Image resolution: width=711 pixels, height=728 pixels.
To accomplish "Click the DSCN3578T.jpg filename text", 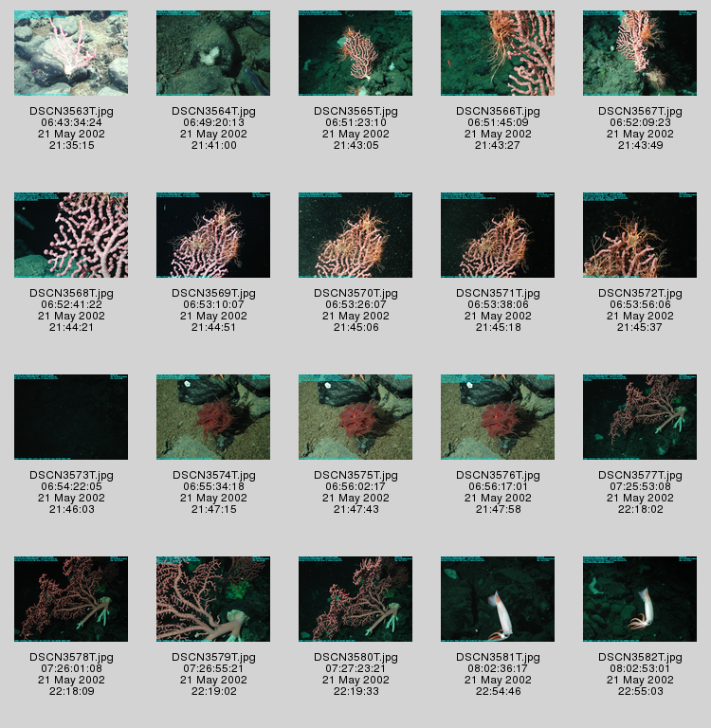I will click(71, 658).
